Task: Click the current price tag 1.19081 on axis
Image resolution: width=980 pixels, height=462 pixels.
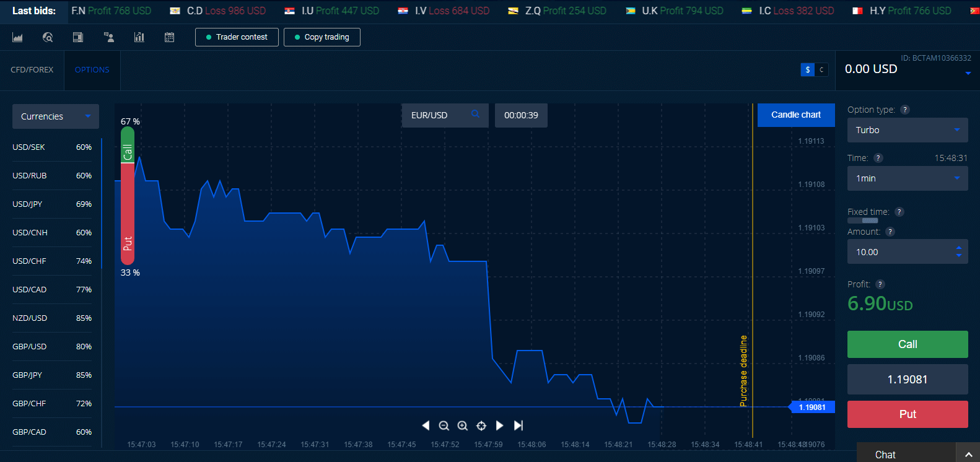Action: click(x=812, y=407)
